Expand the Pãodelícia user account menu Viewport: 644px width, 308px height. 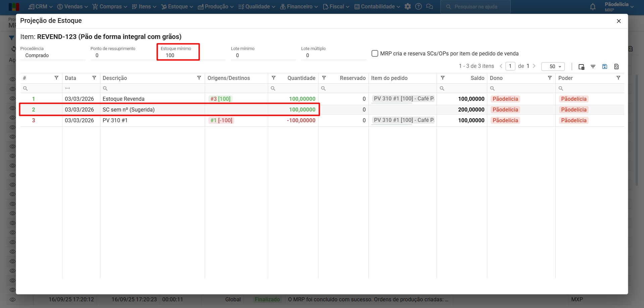(619, 7)
